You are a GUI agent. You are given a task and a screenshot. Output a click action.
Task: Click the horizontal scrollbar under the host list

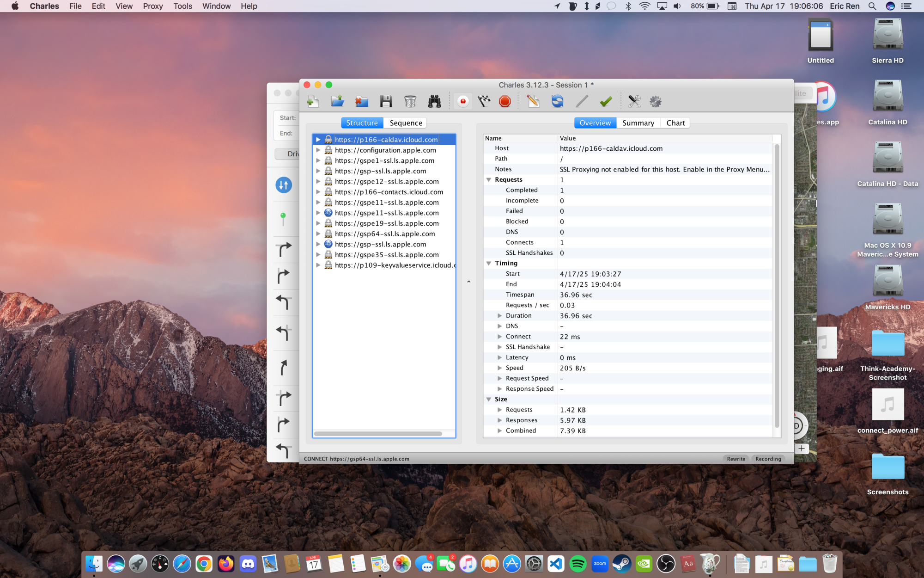pos(378,434)
